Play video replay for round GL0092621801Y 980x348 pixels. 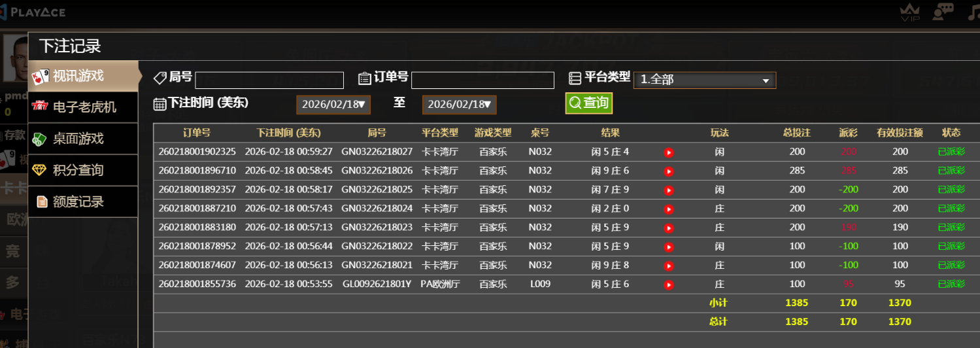point(669,285)
